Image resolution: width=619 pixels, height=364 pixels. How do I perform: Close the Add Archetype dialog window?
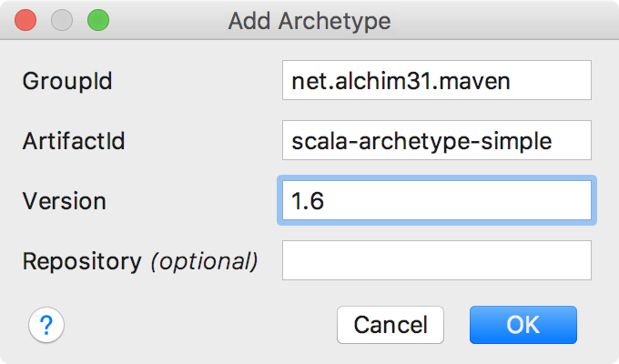point(27,20)
